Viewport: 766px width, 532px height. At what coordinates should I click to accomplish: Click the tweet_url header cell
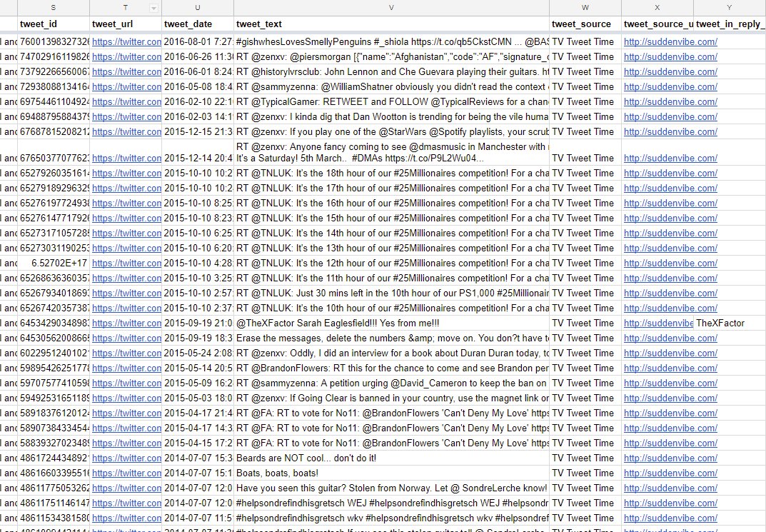click(126, 24)
